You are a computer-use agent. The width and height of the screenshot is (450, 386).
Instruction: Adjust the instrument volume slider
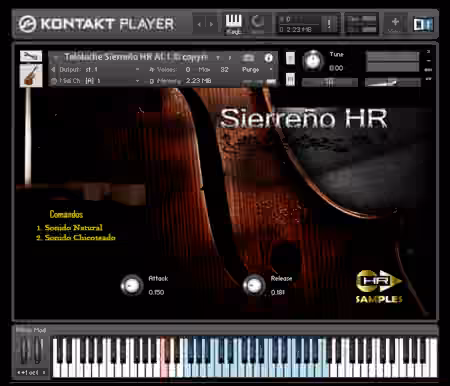coord(393,82)
